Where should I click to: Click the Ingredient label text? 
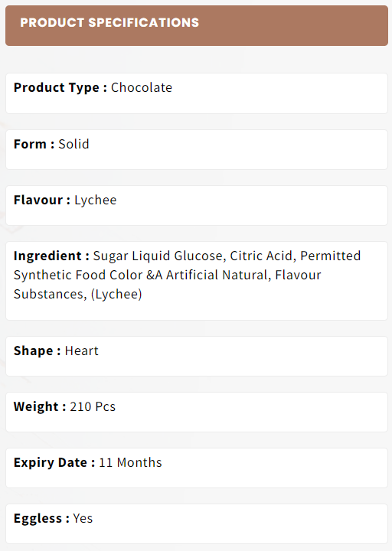pos(51,256)
